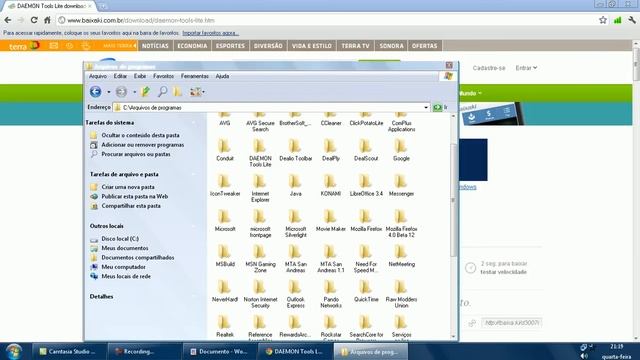Select the DealPly folder

click(331, 150)
